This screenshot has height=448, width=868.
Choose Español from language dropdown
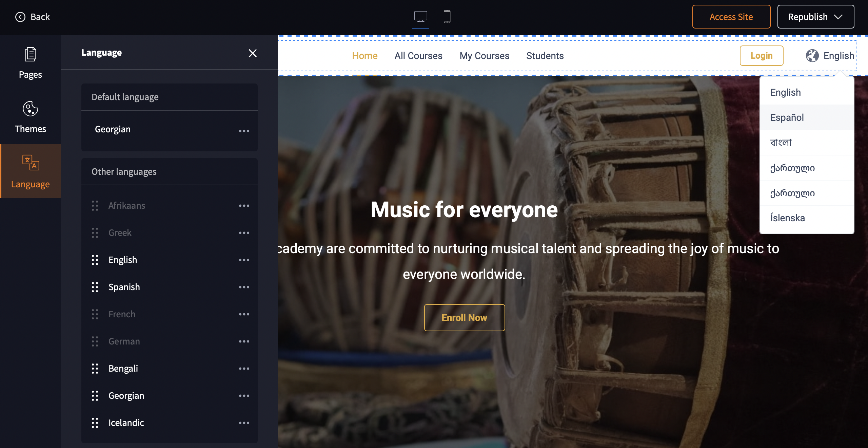[x=787, y=117]
